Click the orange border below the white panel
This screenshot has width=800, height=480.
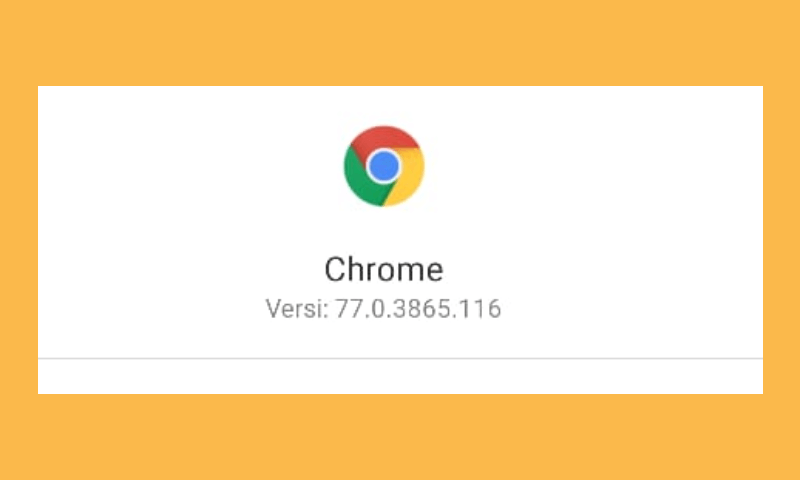400,437
